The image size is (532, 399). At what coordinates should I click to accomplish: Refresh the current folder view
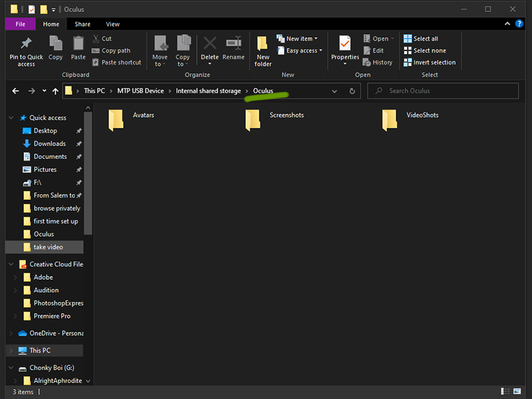coord(352,91)
